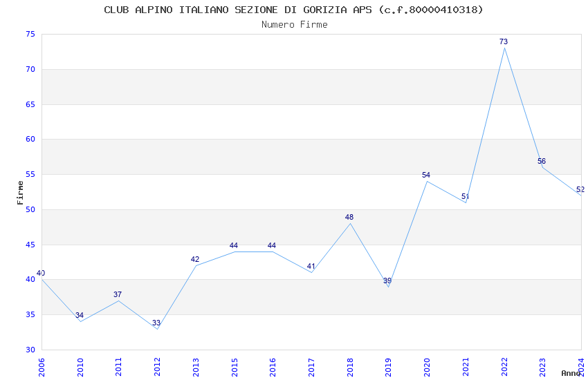Viewport: 588px width, 380px height.
Task: Click y-axis tick value 45
Action: tap(30, 245)
